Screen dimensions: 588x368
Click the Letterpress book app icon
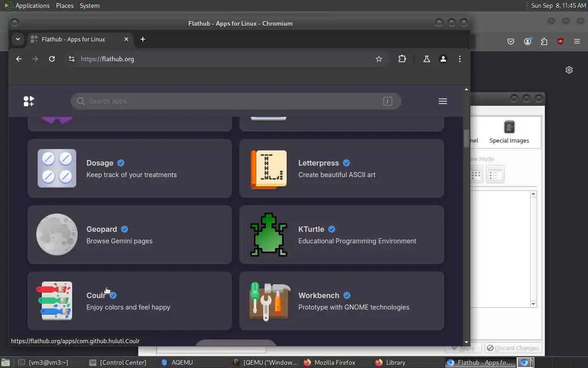point(269,169)
